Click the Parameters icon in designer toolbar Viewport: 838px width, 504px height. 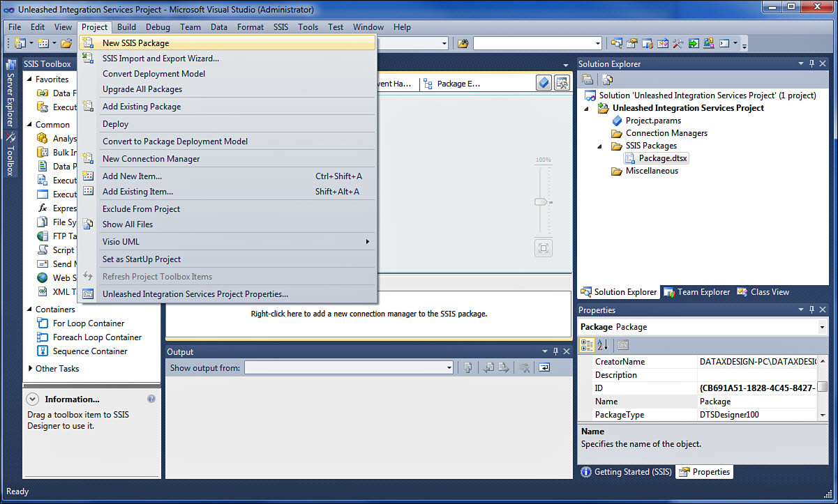pos(544,83)
